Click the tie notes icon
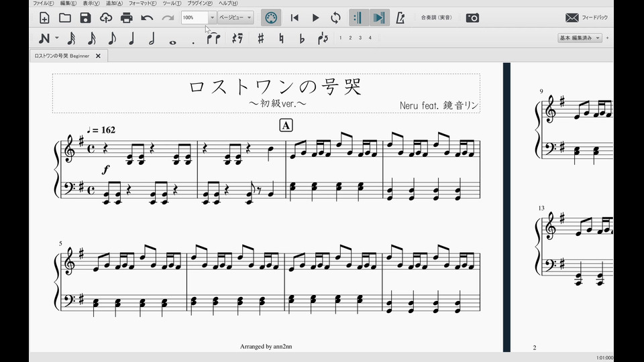This screenshot has width=644, height=362. (214, 39)
